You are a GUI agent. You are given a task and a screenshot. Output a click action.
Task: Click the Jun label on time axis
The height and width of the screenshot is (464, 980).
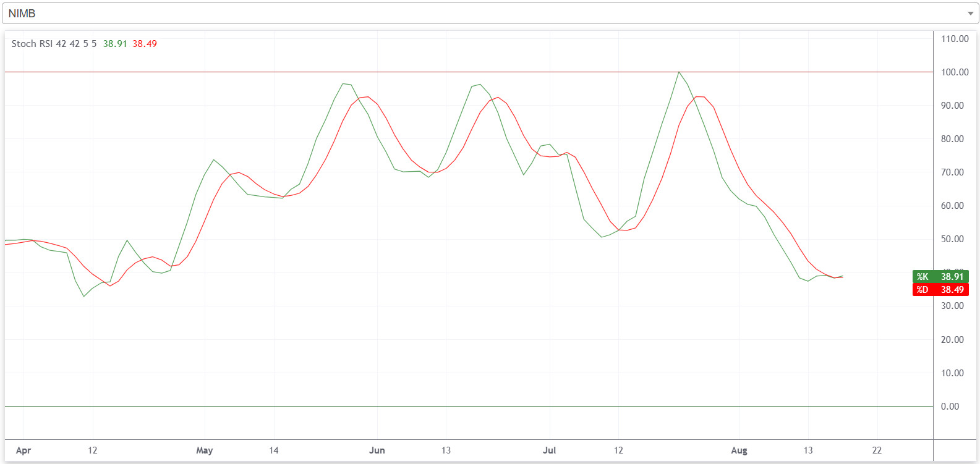[377, 450]
